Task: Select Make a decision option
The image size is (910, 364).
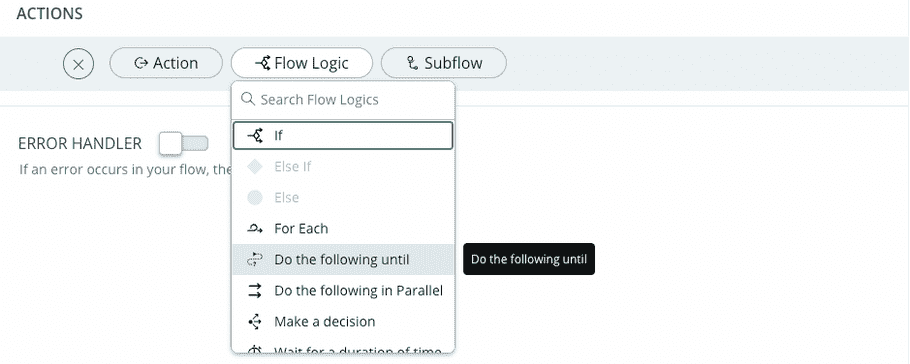Action: point(342,322)
